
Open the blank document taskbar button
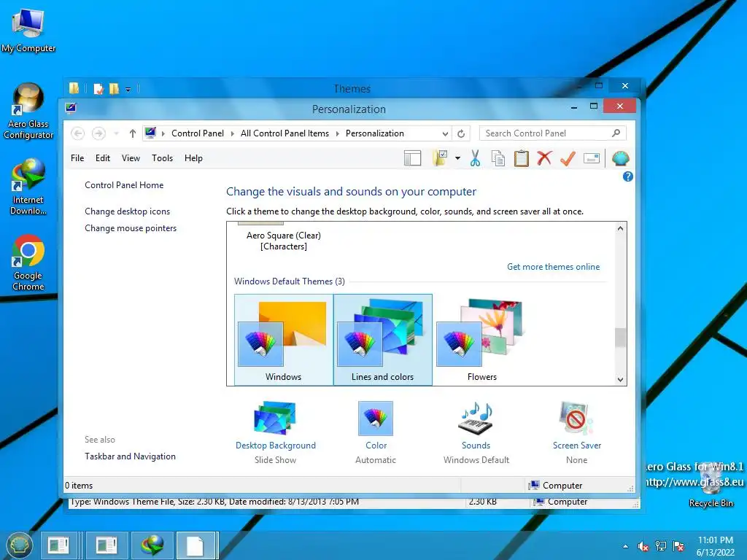(x=197, y=545)
